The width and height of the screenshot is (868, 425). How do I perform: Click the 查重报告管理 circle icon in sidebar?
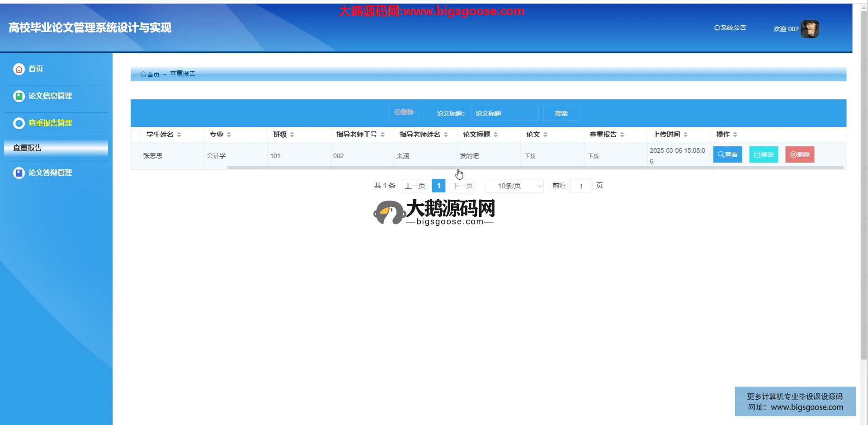pos(19,123)
